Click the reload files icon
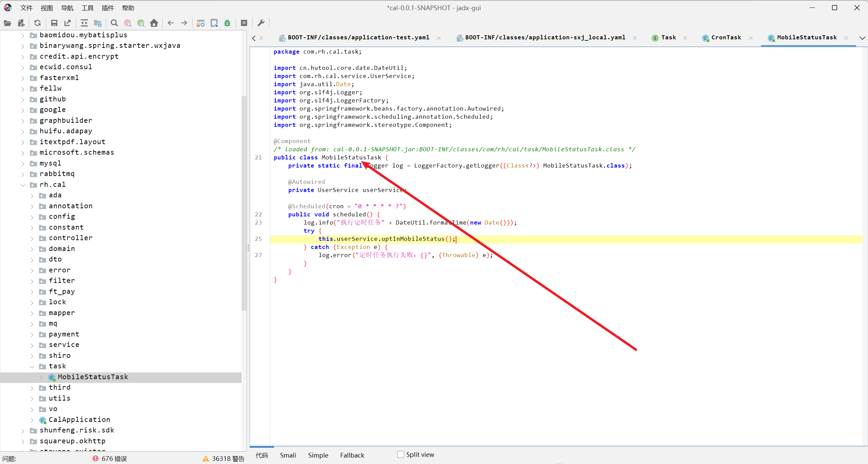This screenshot has height=464, width=868. pyautogui.click(x=37, y=23)
